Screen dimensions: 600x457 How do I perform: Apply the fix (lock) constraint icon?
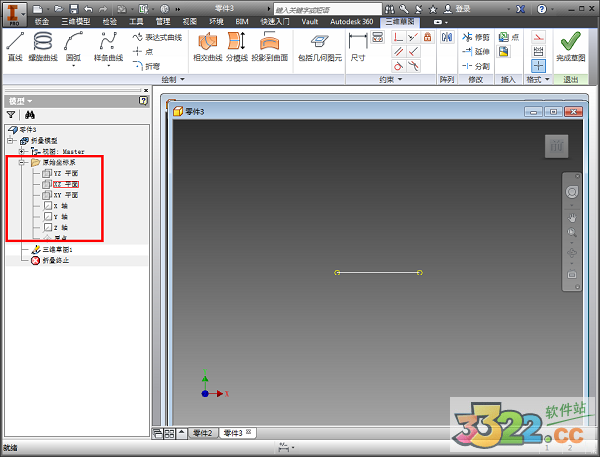427,37
